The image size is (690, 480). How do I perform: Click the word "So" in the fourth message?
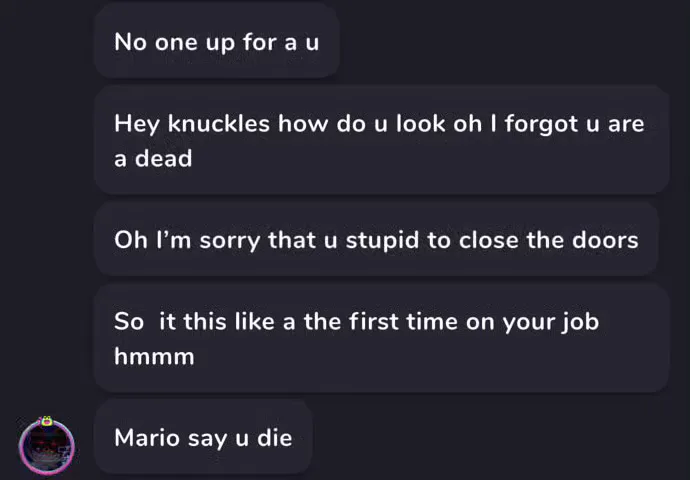coord(129,323)
